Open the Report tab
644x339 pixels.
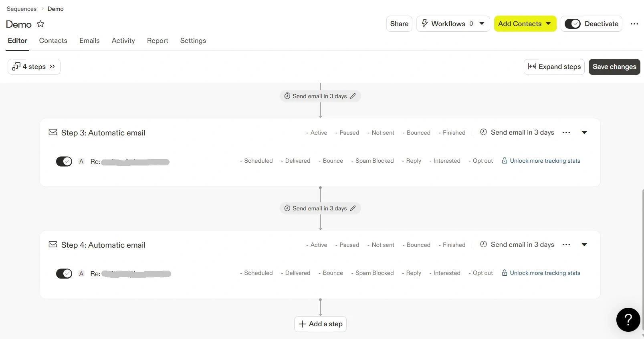pyautogui.click(x=157, y=41)
